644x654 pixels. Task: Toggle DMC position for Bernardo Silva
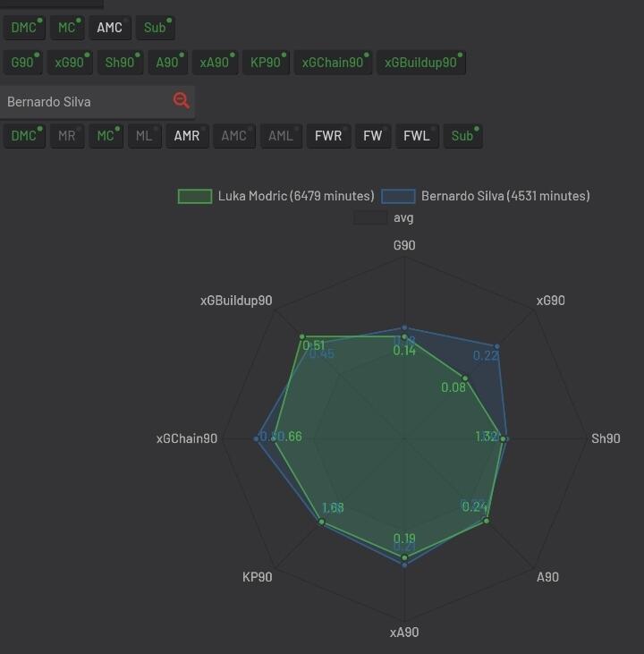pyautogui.click(x=24, y=136)
